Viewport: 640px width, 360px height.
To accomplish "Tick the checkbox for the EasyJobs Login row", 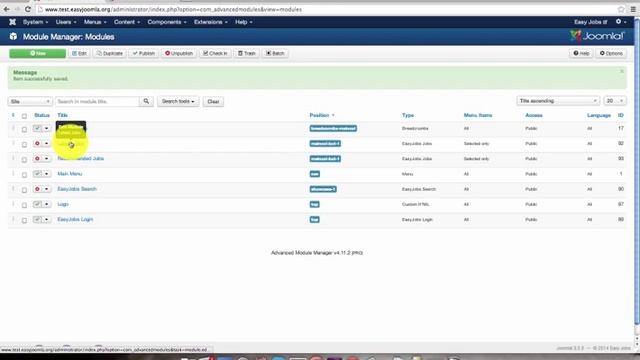I will pos(24,220).
